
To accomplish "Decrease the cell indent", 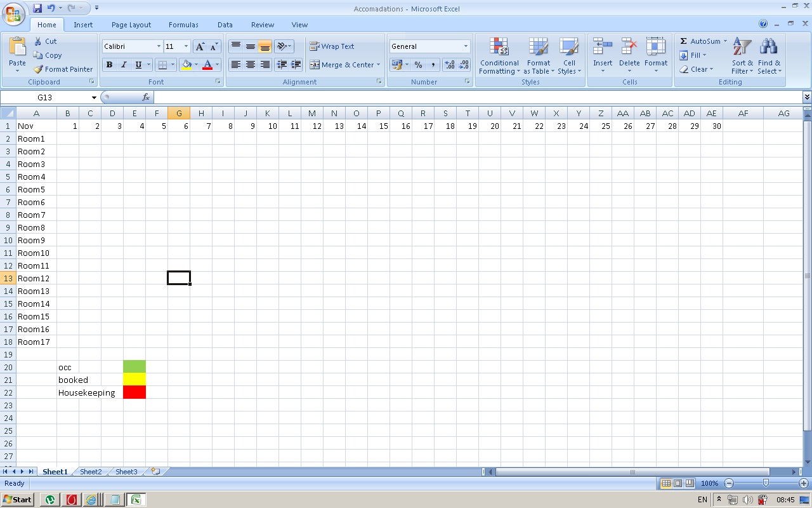I will pyautogui.click(x=282, y=65).
